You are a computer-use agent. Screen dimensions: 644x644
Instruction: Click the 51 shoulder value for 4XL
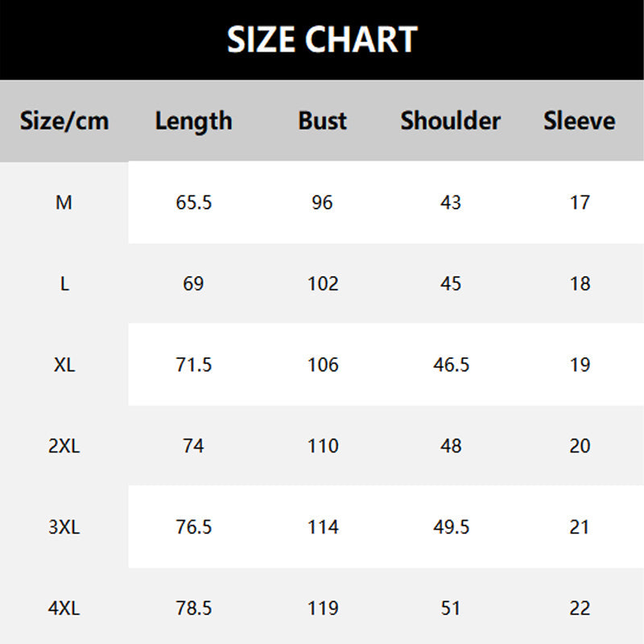point(451,609)
